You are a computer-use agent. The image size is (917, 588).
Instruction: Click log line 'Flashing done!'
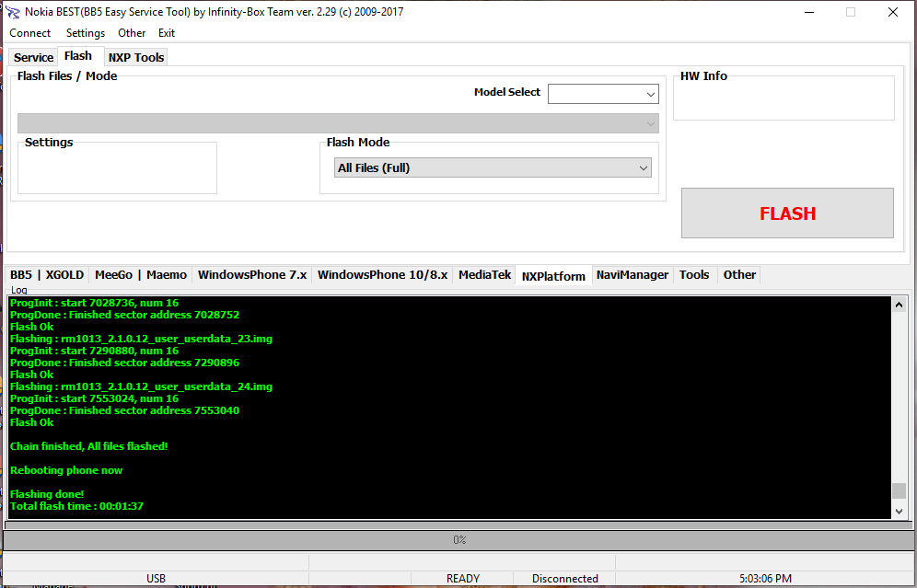tap(47, 494)
